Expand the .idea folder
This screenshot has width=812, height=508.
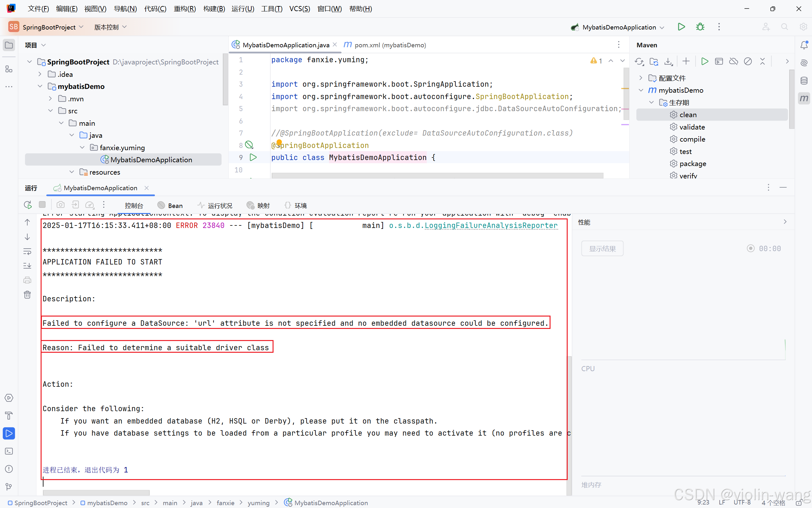click(40, 74)
